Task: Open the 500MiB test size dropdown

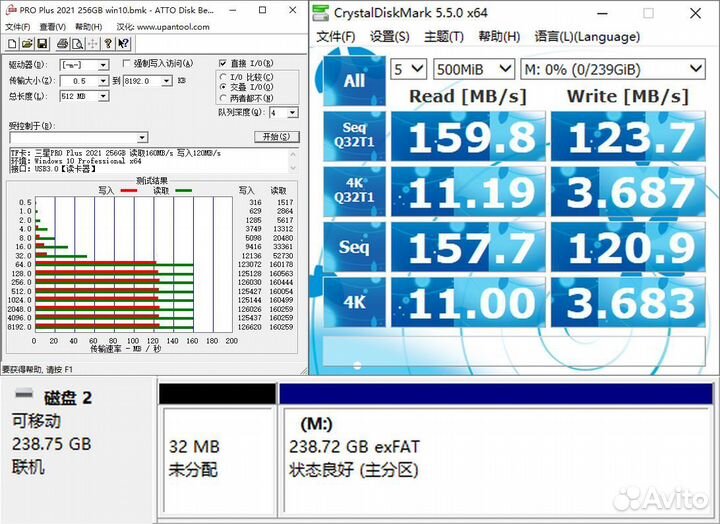Action: [474, 69]
